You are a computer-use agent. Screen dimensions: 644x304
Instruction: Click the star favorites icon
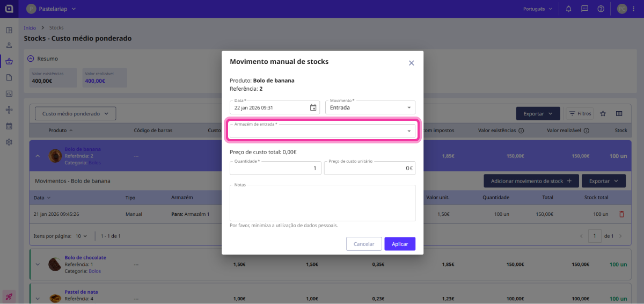pos(603,113)
